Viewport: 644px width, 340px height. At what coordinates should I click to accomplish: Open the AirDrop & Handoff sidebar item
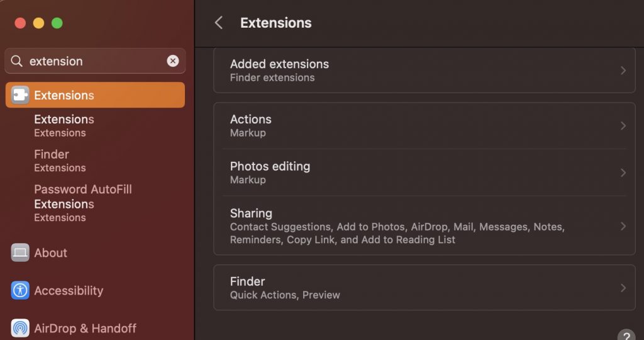[x=95, y=328]
